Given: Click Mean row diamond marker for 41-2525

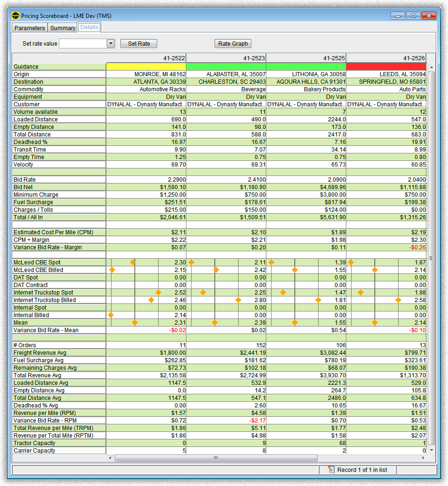Looking at the screenshot, I should click(295, 323).
